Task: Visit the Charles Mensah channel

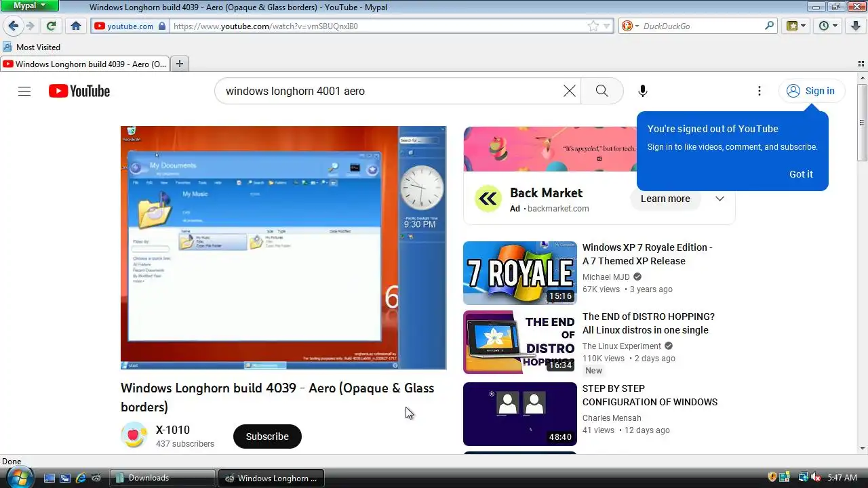Action: [x=612, y=418]
